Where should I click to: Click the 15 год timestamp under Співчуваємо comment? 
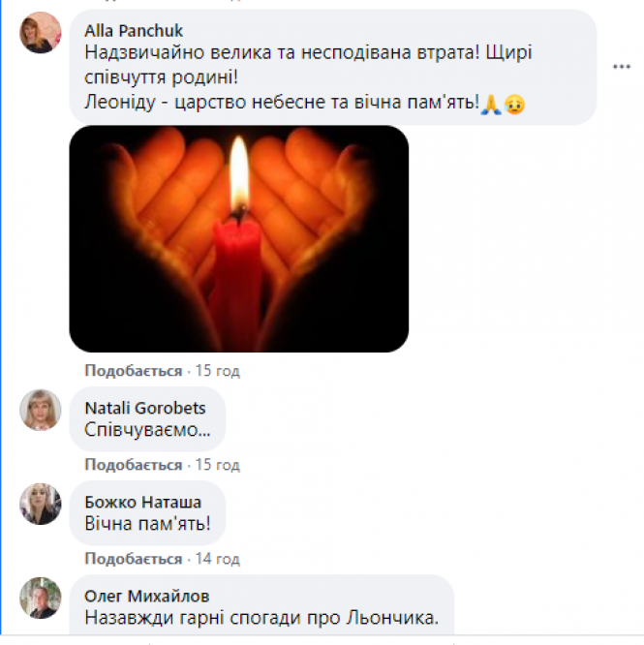[x=217, y=465]
